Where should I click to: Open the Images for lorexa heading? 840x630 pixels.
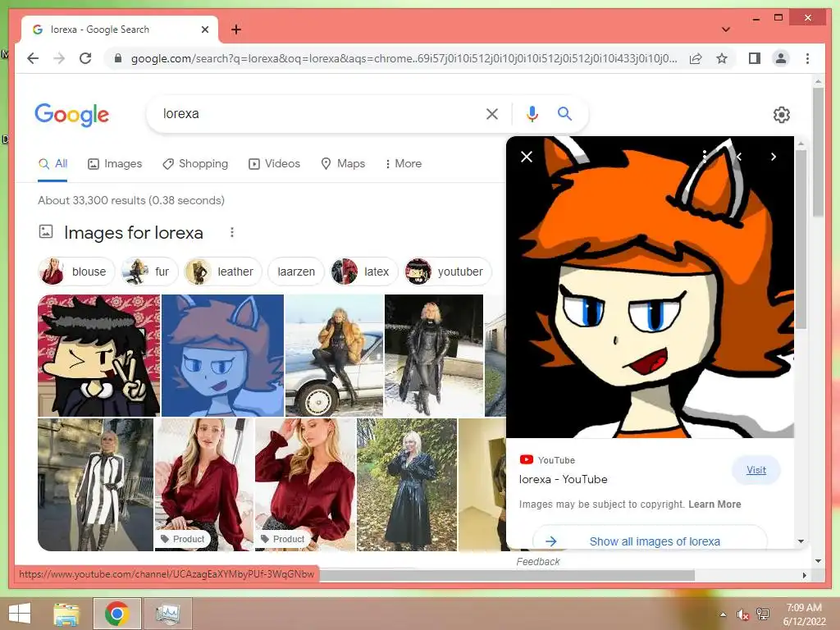pos(134,232)
